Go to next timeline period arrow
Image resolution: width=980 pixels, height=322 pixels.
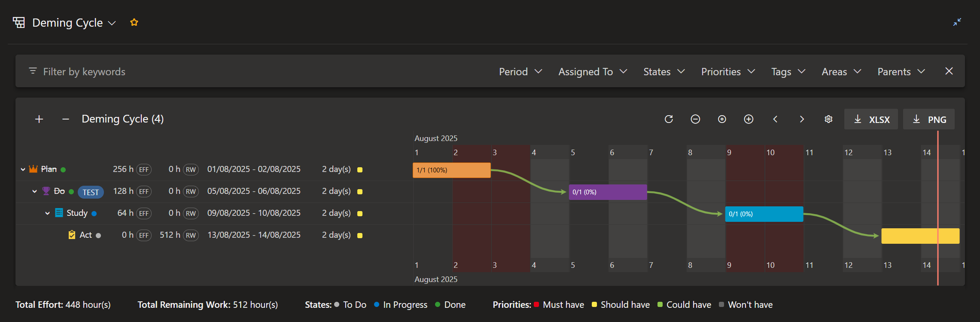pyautogui.click(x=802, y=119)
